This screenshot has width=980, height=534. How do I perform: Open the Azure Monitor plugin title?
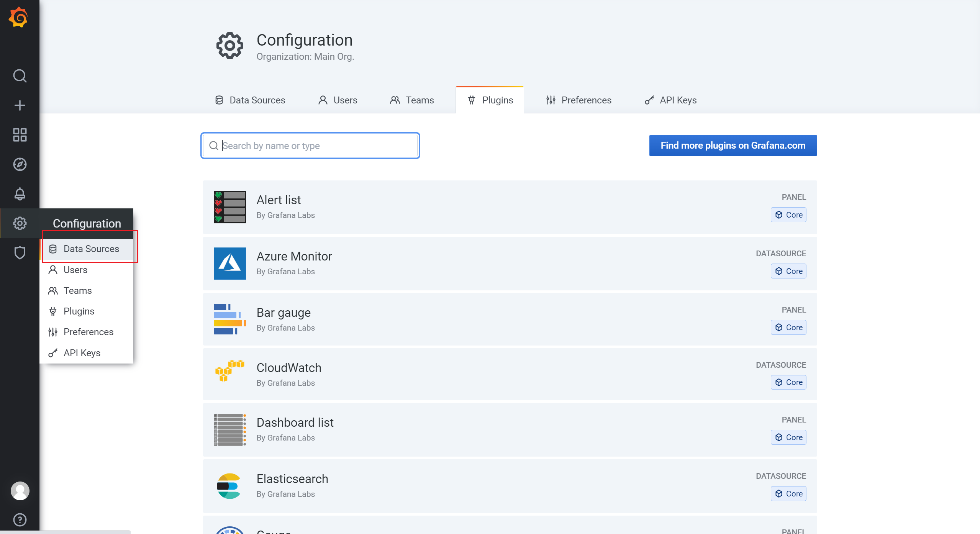[x=294, y=256]
